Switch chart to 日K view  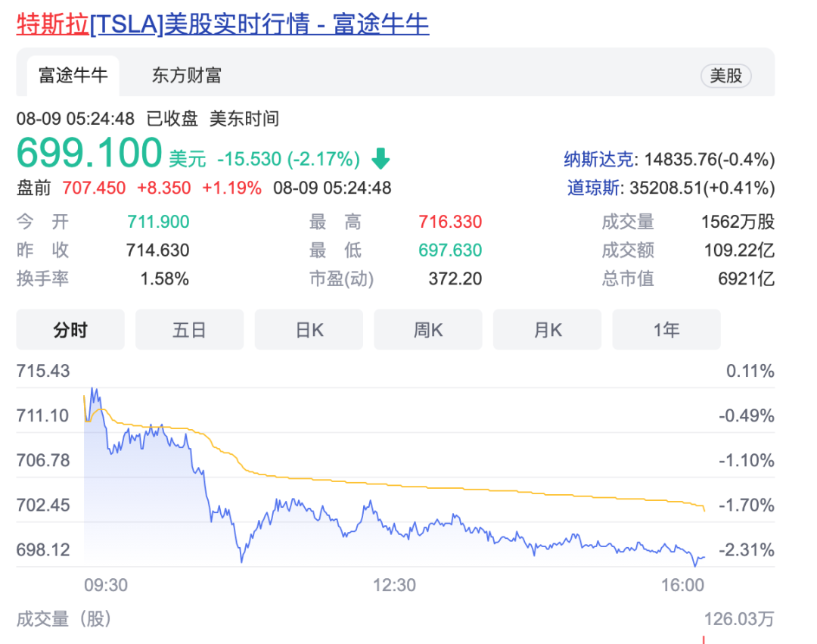point(309,330)
